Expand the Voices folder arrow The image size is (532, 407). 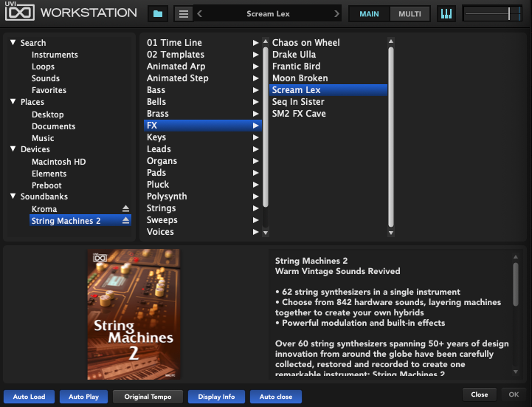(x=255, y=232)
